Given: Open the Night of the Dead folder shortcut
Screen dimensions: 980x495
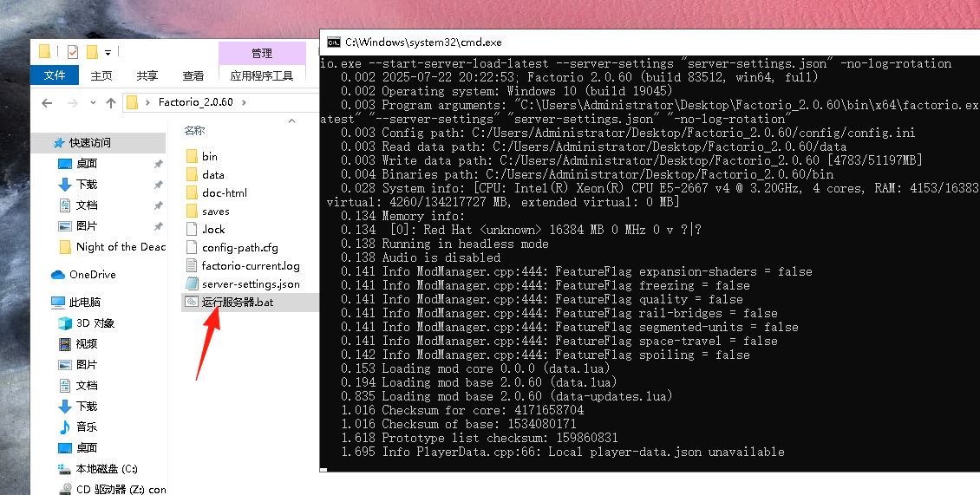Looking at the screenshot, I should 120,247.
